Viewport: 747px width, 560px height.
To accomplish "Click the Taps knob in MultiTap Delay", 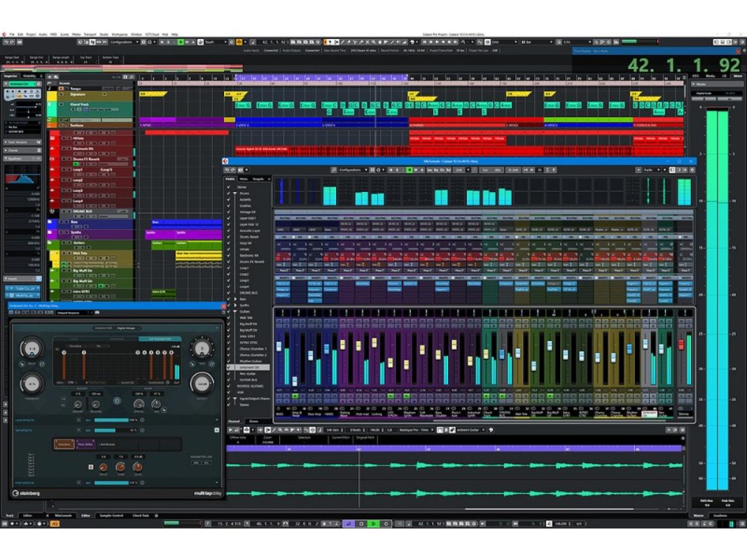I will coord(202,349).
